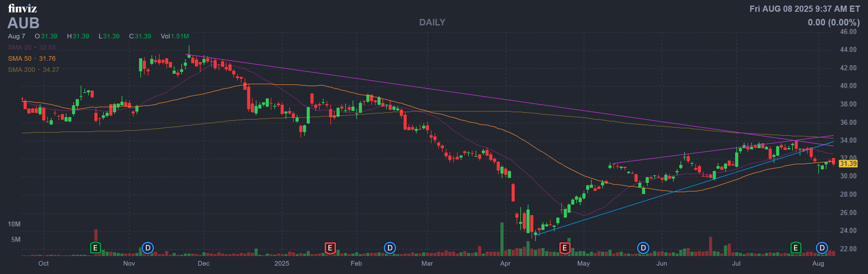Click the 38.00 price axis label
This screenshot has width=868, height=274.
(x=848, y=104)
